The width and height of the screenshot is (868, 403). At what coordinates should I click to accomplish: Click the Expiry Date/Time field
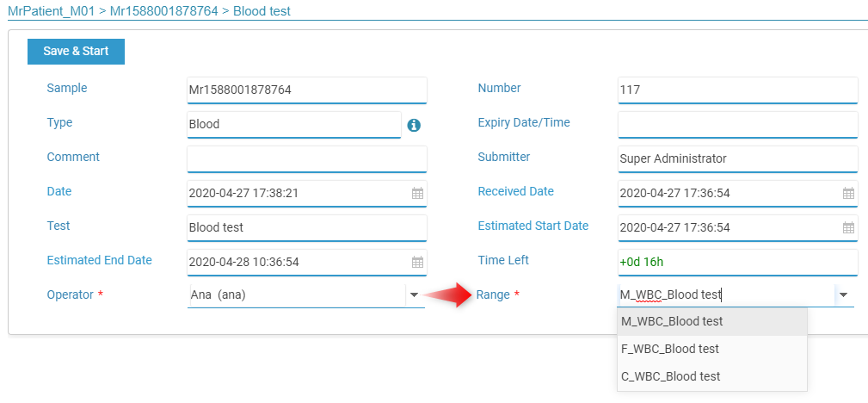coord(738,125)
